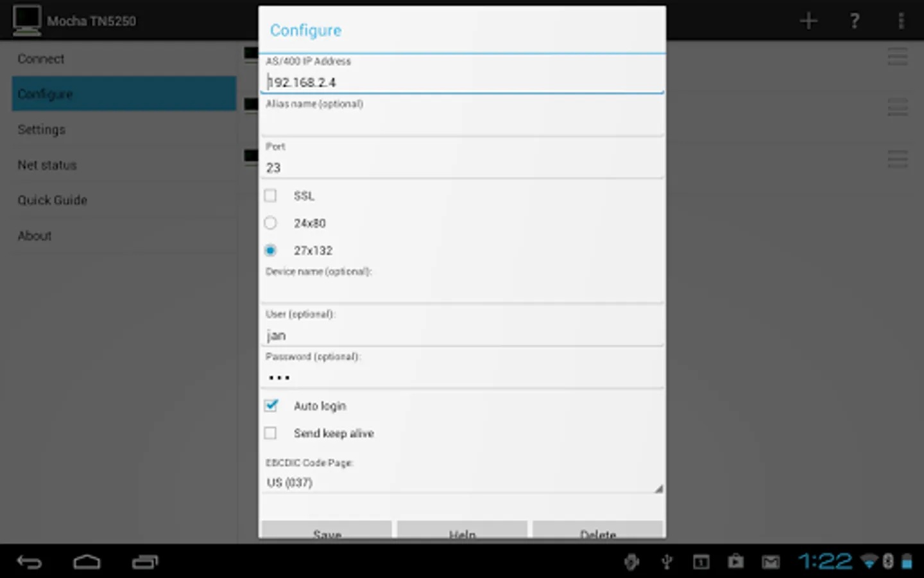Enable the SSL checkbox
Screen dimensions: 924x578
[x=270, y=195]
